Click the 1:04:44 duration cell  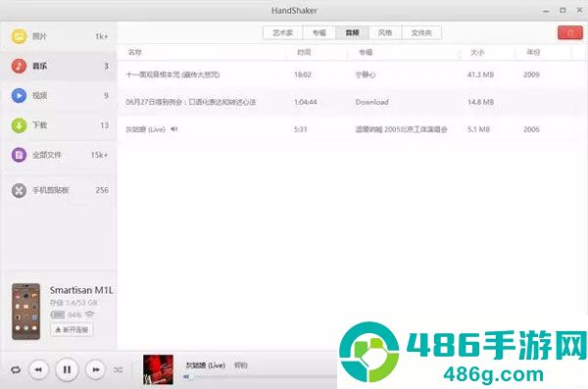305,102
